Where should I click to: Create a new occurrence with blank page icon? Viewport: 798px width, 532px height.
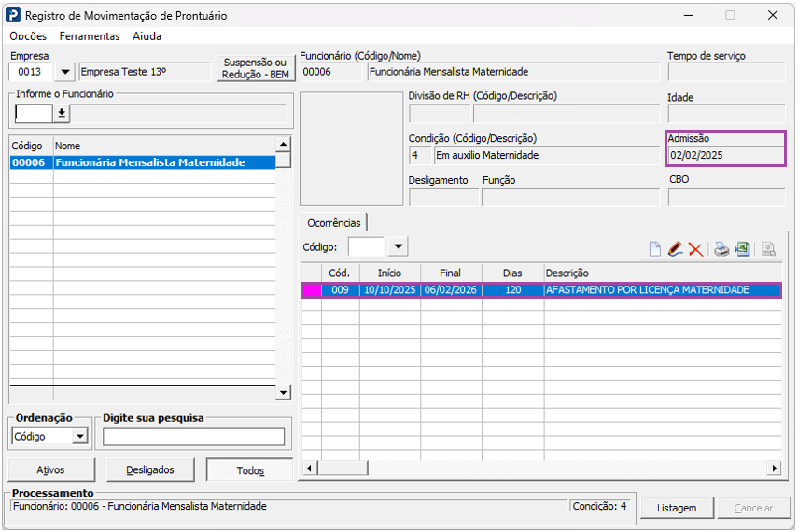654,249
